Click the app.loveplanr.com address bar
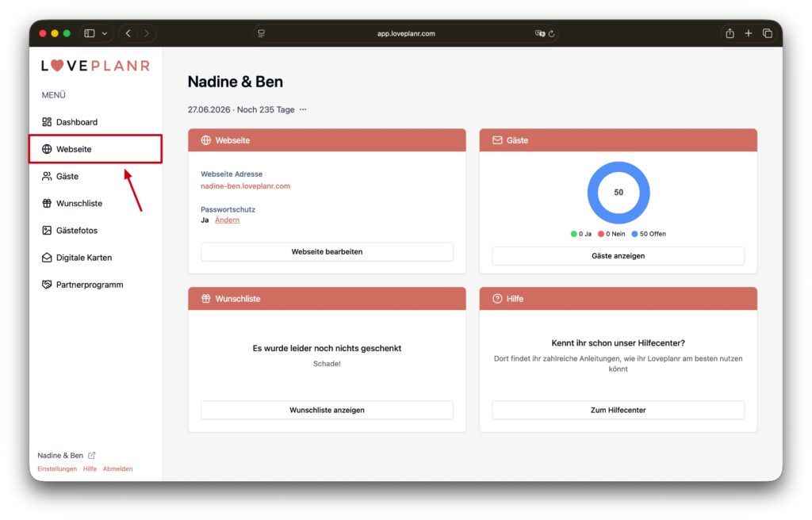 406,34
